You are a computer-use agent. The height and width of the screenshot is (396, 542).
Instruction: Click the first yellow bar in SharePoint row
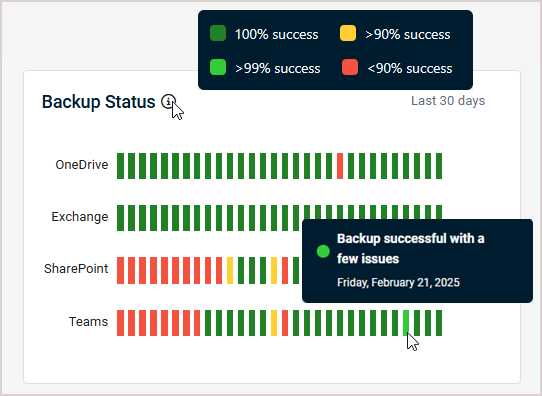(230, 270)
